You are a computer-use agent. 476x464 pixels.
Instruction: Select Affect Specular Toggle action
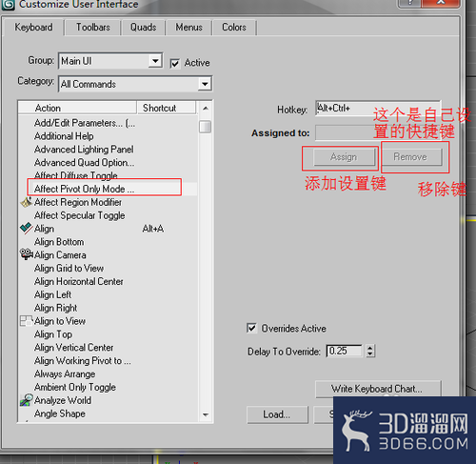tap(80, 215)
